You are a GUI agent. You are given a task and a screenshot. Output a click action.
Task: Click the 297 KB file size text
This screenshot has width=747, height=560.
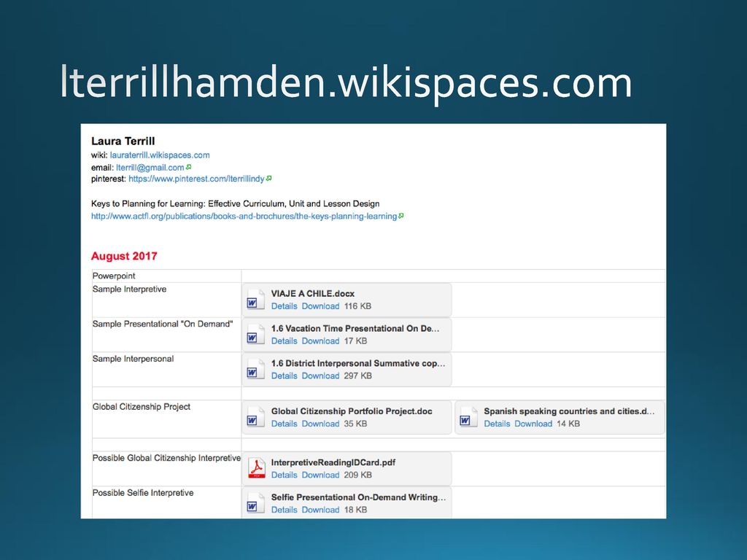point(358,376)
